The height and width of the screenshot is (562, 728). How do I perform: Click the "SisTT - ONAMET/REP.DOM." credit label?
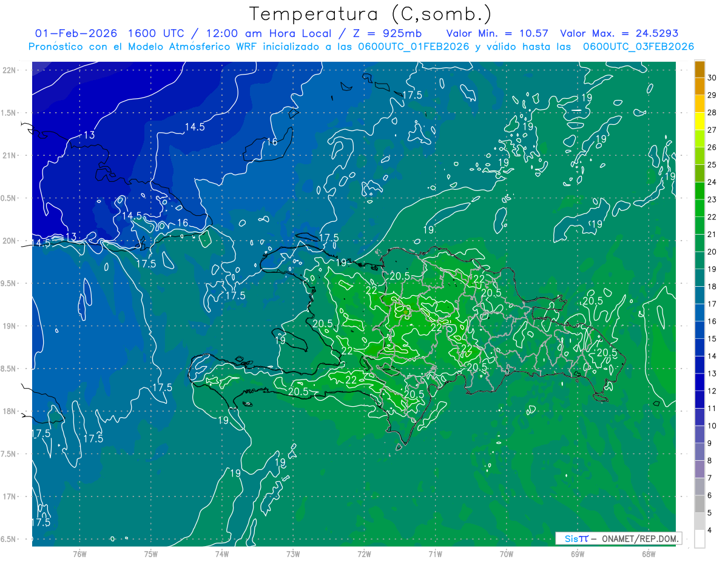point(619,538)
